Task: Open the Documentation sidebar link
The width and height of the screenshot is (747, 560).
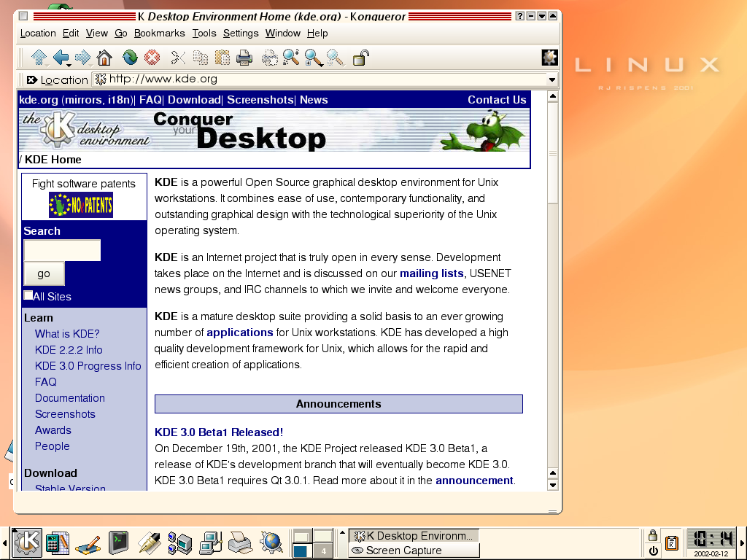Action: coord(69,398)
